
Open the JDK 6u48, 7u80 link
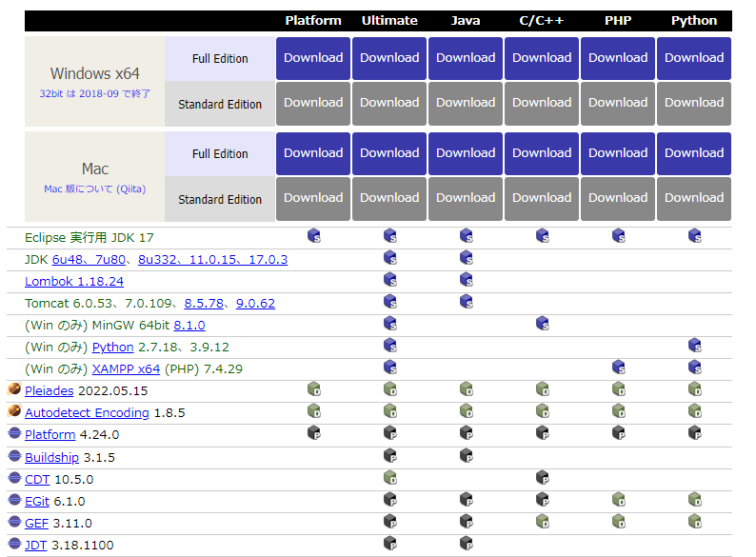89,259
